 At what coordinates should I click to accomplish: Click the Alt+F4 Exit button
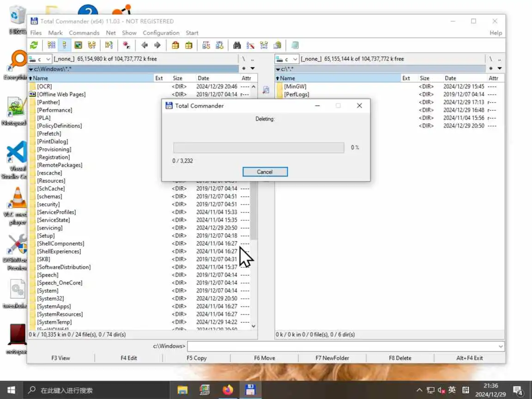click(x=470, y=358)
